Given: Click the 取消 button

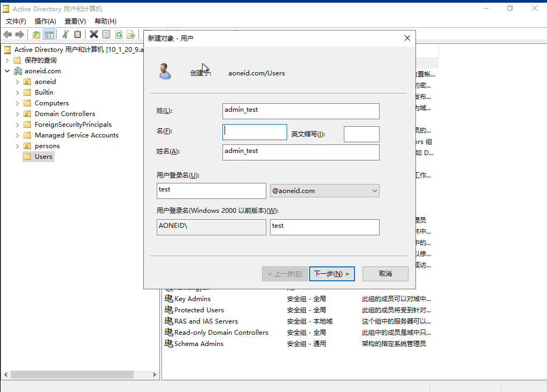Looking at the screenshot, I should 385,274.
